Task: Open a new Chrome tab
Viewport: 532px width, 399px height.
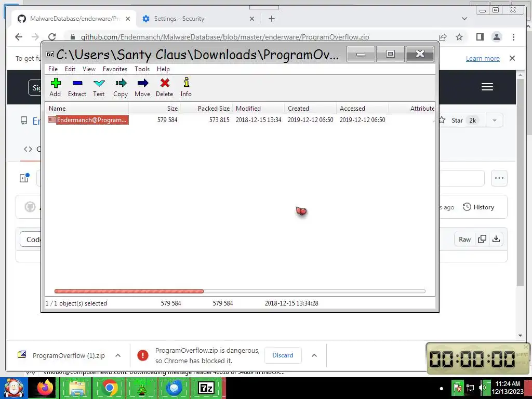Action: click(271, 19)
